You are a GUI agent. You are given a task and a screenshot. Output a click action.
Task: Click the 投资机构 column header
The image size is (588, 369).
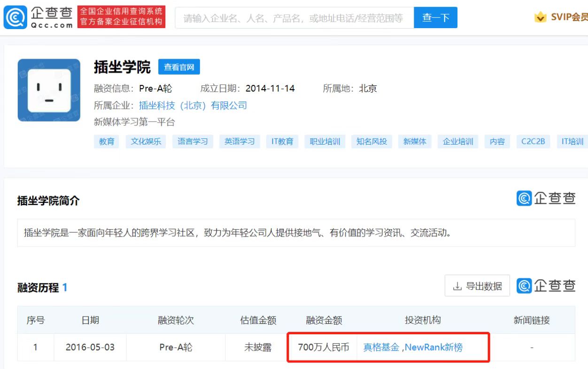point(423,320)
